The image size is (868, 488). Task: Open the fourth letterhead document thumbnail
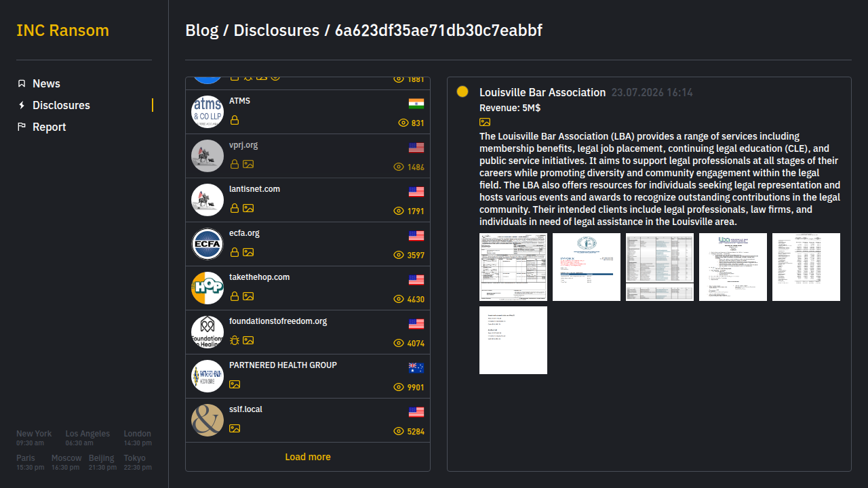pyautogui.click(x=733, y=267)
